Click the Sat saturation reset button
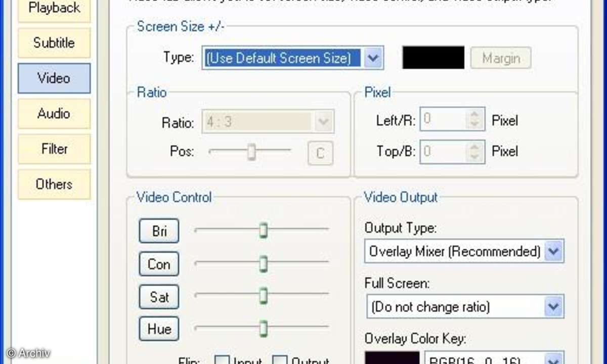The width and height of the screenshot is (607, 364). click(159, 296)
